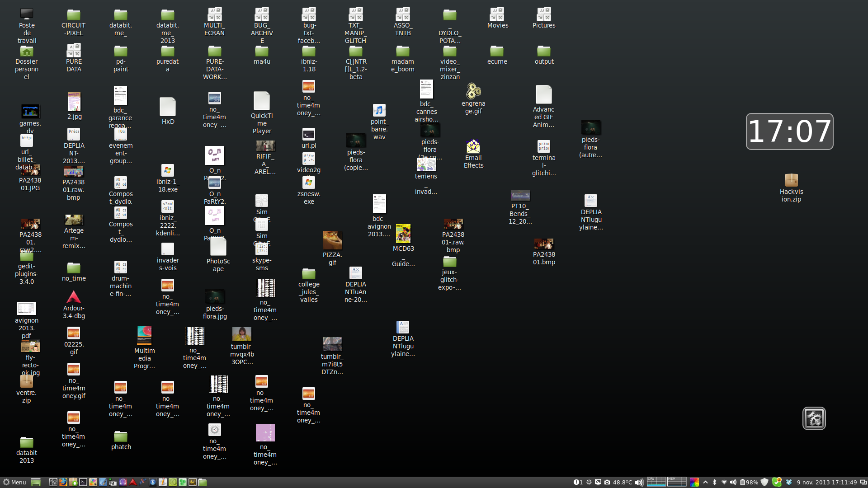
Task: Click the volume speaker tray icon
Action: [733, 482]
